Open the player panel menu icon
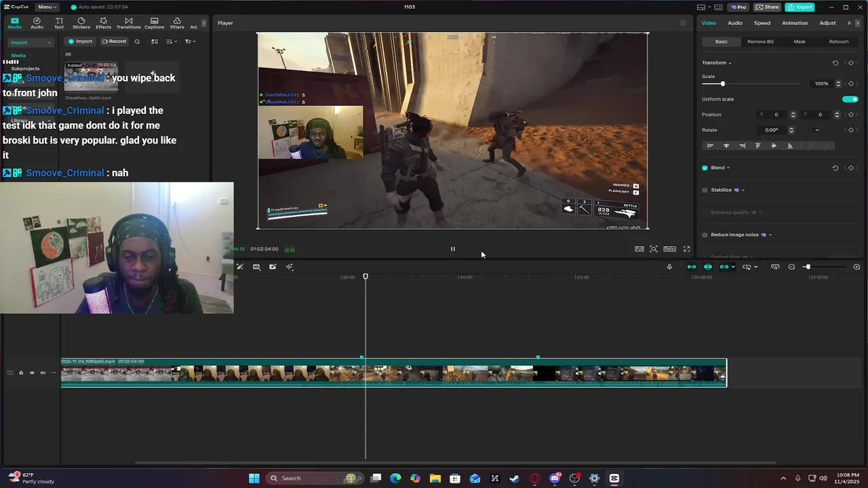The height and width of the screenshot is (488, 868). click(683, 23)
